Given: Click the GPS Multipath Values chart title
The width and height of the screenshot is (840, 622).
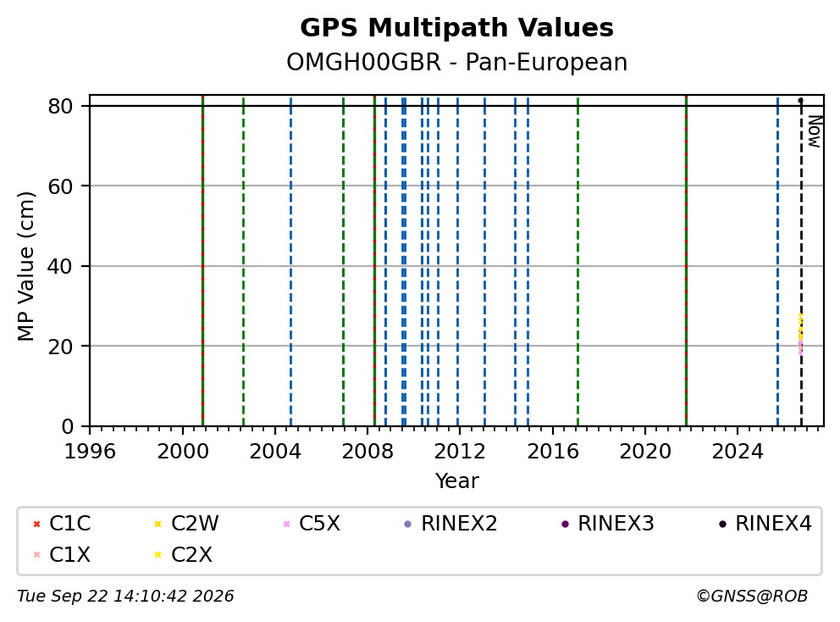Looking at the screenshot, I should (456, 28).
